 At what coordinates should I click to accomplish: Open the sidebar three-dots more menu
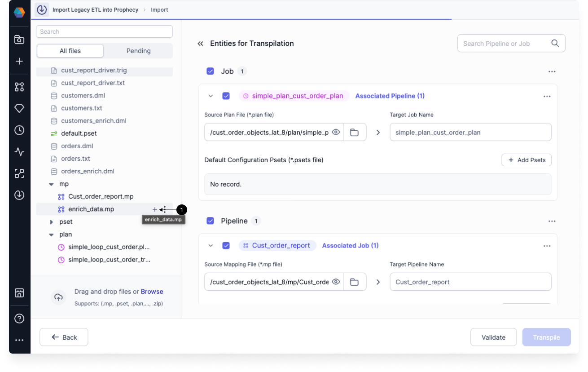click(19, 340)
